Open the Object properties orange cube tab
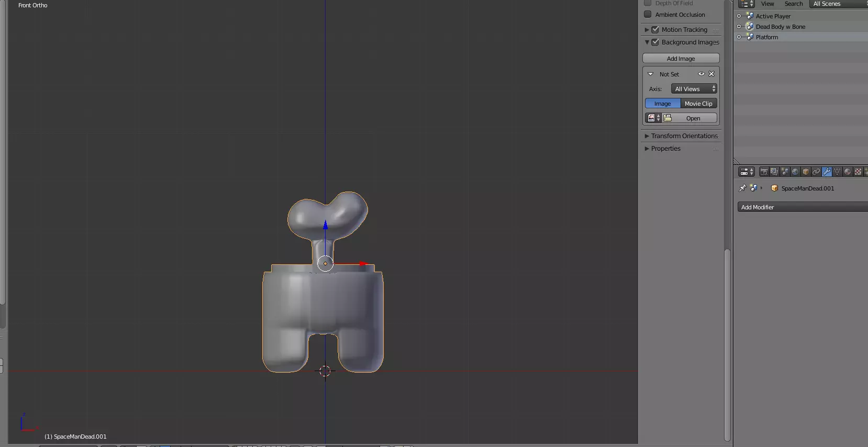This screenshot has width=868, height=447. click(806, 172)
